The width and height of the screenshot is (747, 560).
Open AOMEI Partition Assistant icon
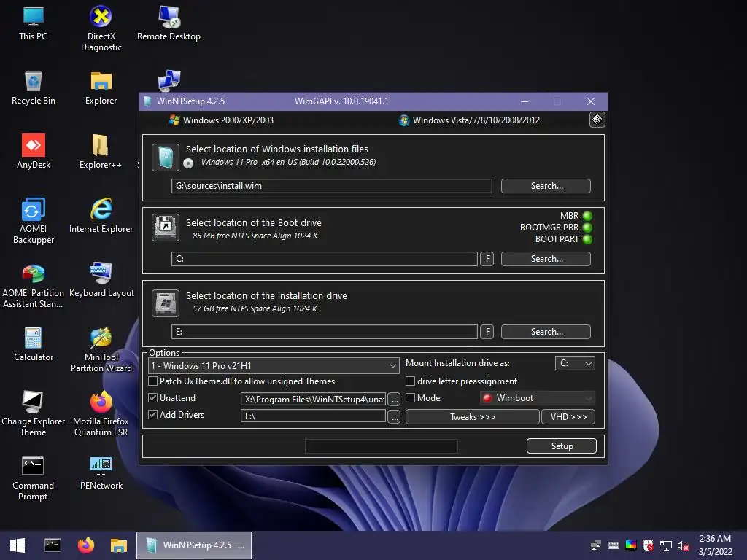pyautogui.click(x=33, y=285)
